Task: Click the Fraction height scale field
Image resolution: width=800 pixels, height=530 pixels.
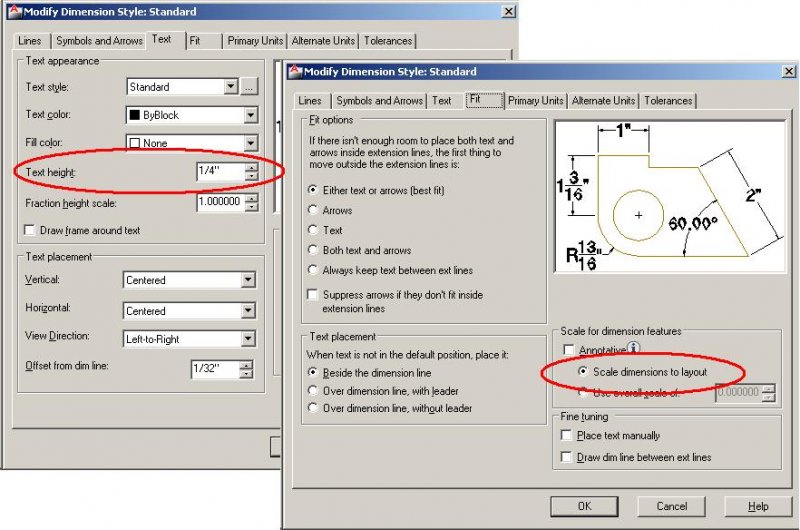Action: click(x=220, y=203)
